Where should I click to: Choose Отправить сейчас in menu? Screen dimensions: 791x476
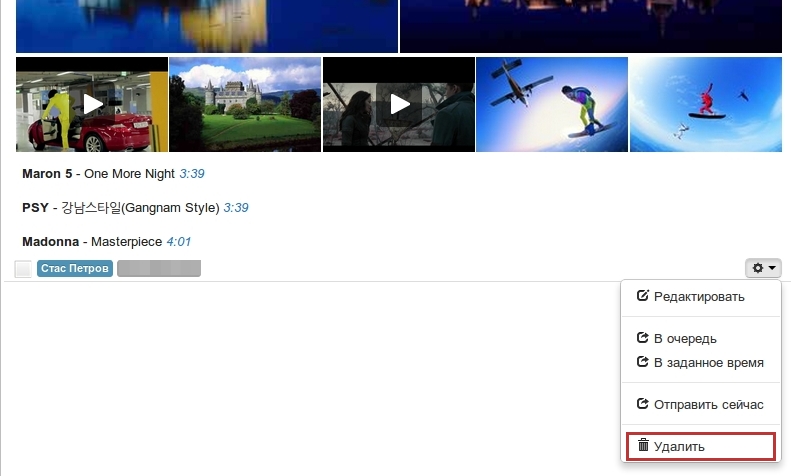[708, 405]
